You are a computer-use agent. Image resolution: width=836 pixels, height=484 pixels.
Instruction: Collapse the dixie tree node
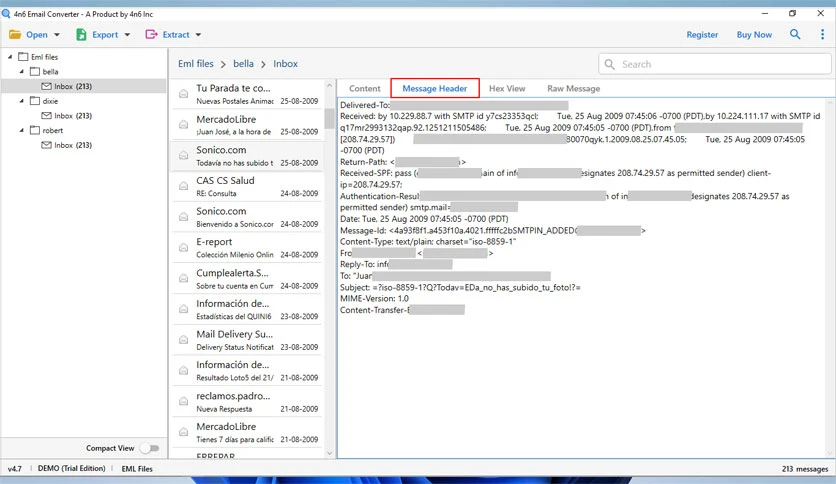(x=22, y=101)
